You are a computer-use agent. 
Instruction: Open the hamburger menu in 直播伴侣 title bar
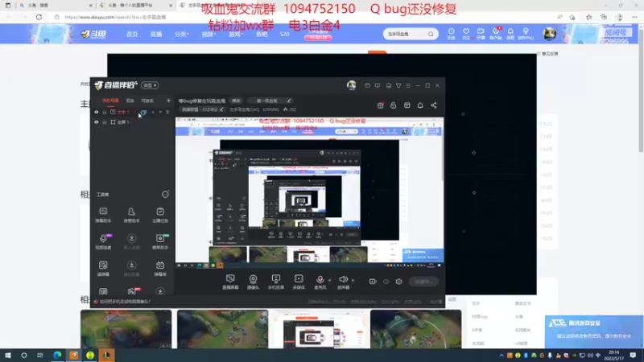pos(408,85)
